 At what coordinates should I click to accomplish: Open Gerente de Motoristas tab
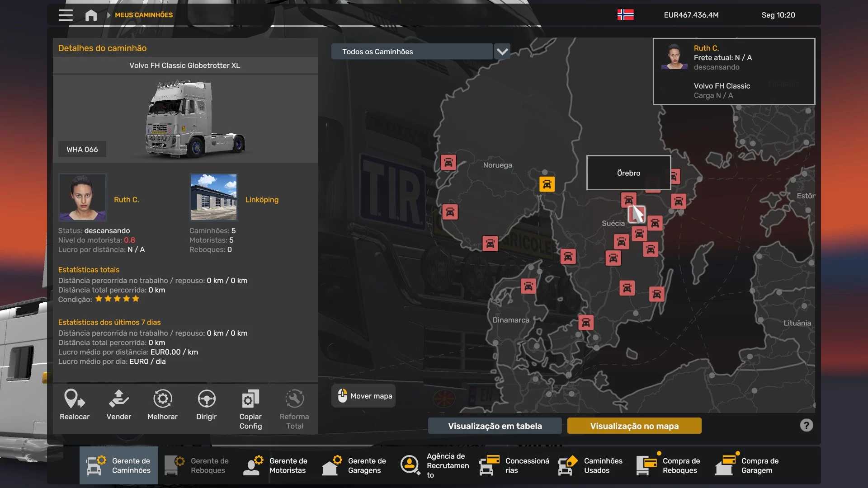[276, 465]
